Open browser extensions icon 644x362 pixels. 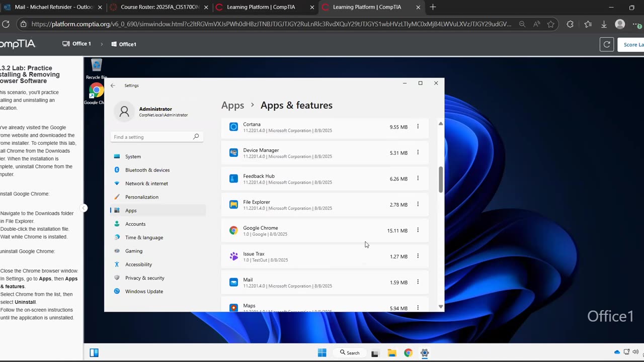[x=570, y=24]
